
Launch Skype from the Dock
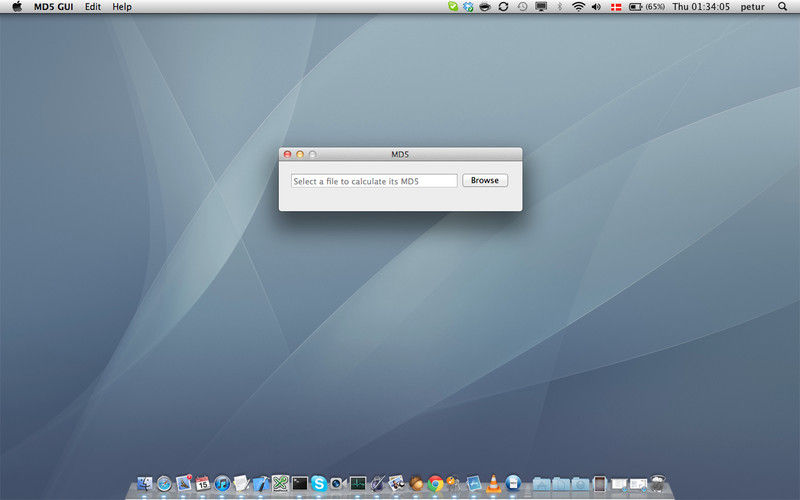click(319, 483)
